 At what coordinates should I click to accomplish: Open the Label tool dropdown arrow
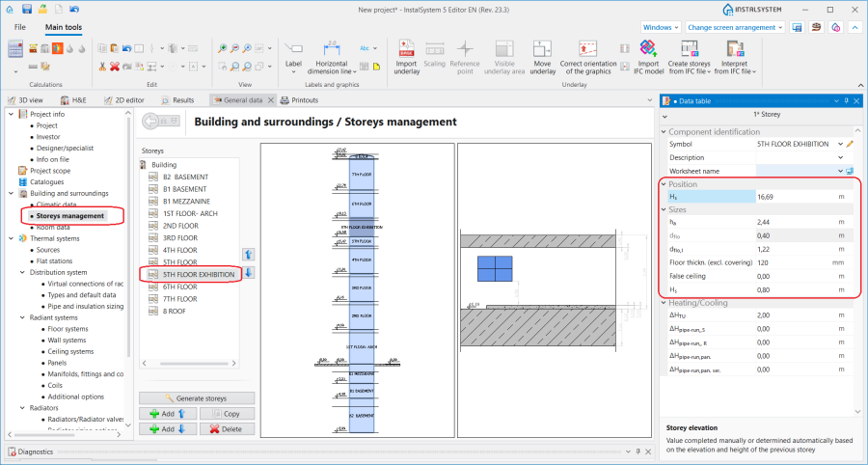coord(293,72)
